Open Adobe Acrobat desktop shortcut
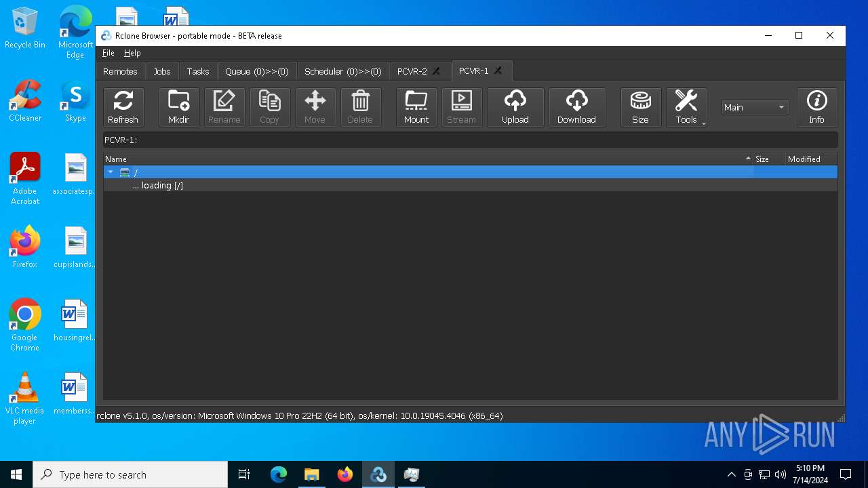Image resolution: width=868 pixels, height=488 pixels. tap(25, 179)
